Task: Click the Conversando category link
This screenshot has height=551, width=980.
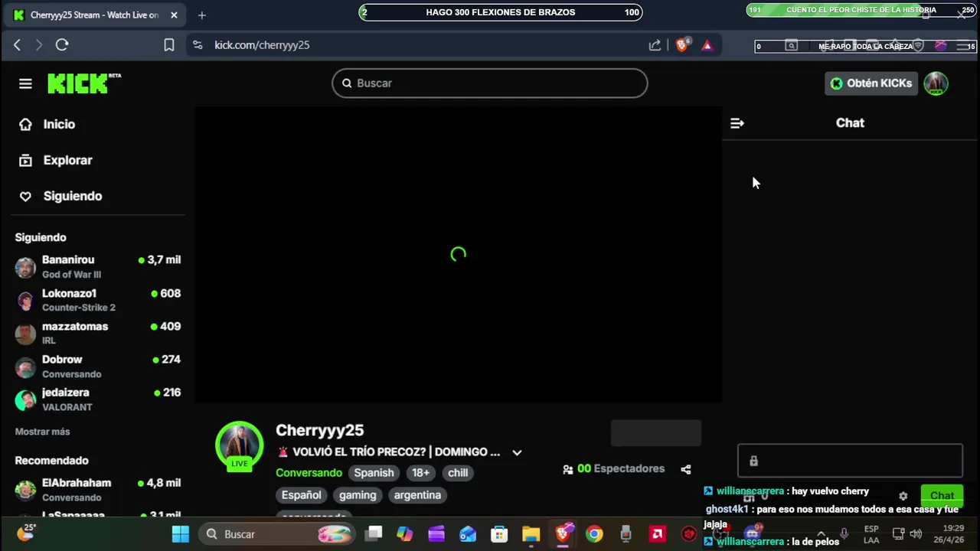Action: 309,473
